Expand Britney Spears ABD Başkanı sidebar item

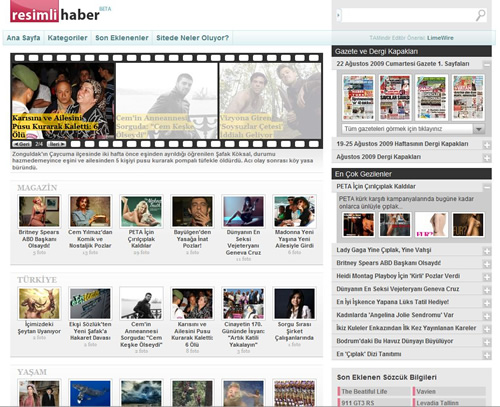click(487, 264)
